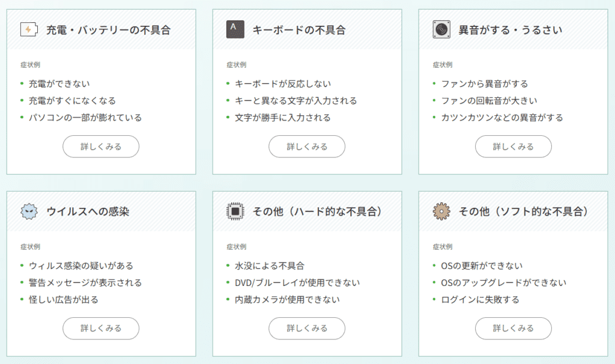This screenshot has width=615, height=364.
Task: Open details for ウイルスへの感染
Action: 101,329
